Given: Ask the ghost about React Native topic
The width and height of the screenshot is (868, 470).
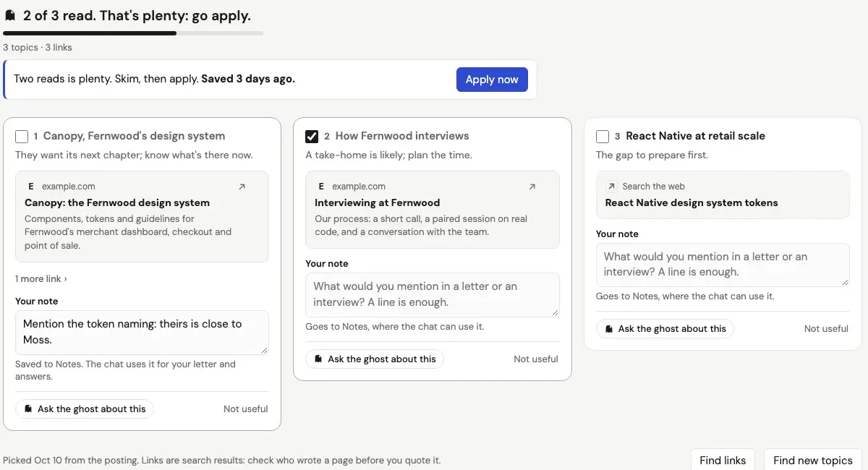Looking at the screenshot, I should [665, 329].
